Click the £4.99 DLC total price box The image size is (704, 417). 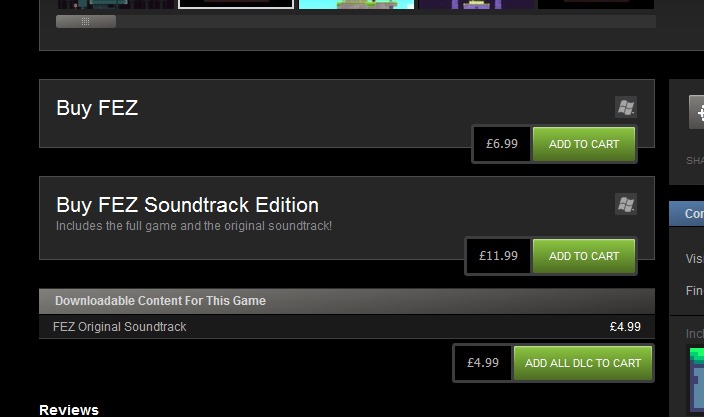click(x=483, y=363)
